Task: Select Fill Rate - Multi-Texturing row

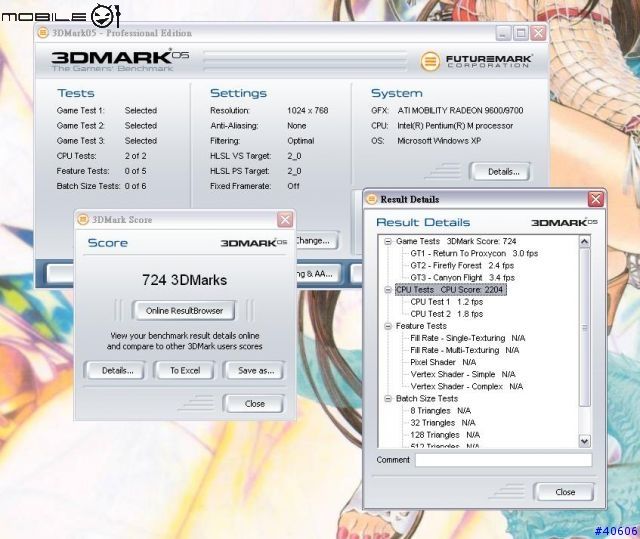Action: point(464,350)
